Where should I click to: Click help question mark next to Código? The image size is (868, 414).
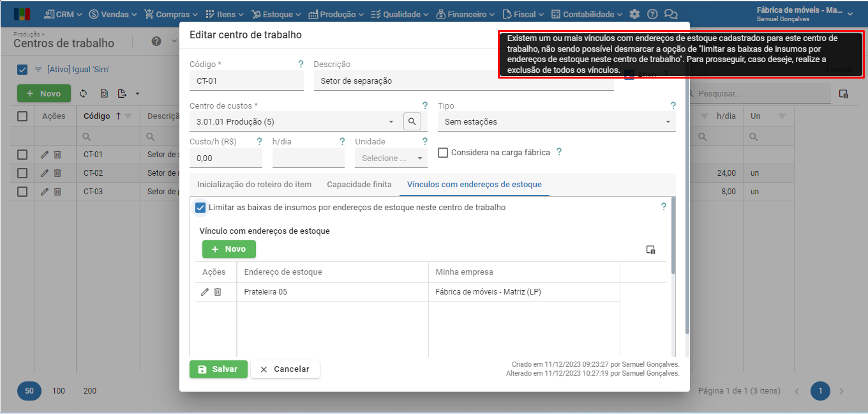[x=301, y=64]
